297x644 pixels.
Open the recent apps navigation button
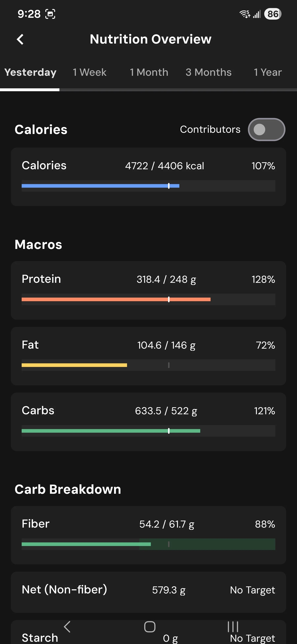pyautogui.click(x=233, y=627)
